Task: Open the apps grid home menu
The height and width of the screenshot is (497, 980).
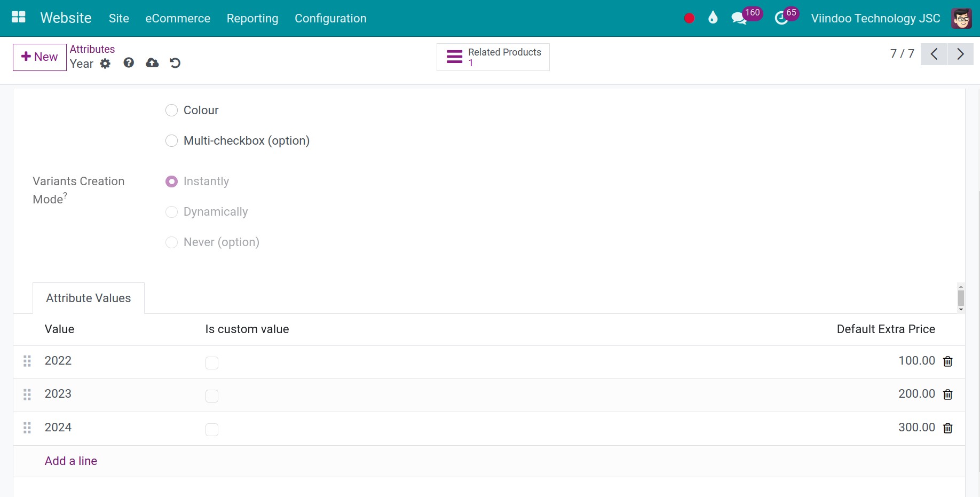Action: coord(19,18)
